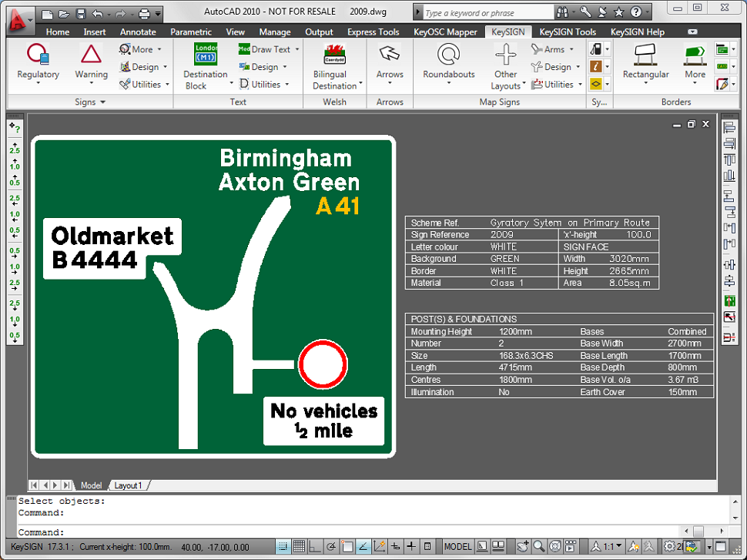
Task: Toggle Lineweight display in status bar
Action: (411, 547)
